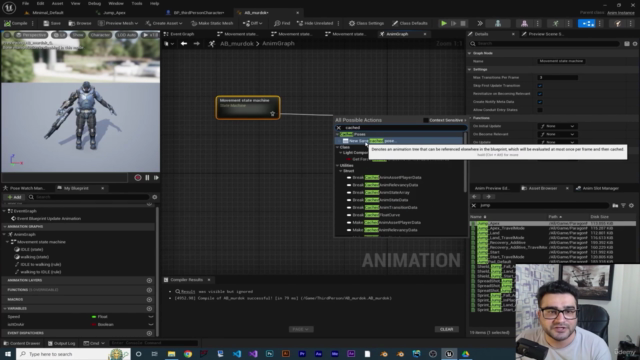Viewport: 640px width, 360px height.
Task: Close the AnimGraph tab
Action: (425, 34)
